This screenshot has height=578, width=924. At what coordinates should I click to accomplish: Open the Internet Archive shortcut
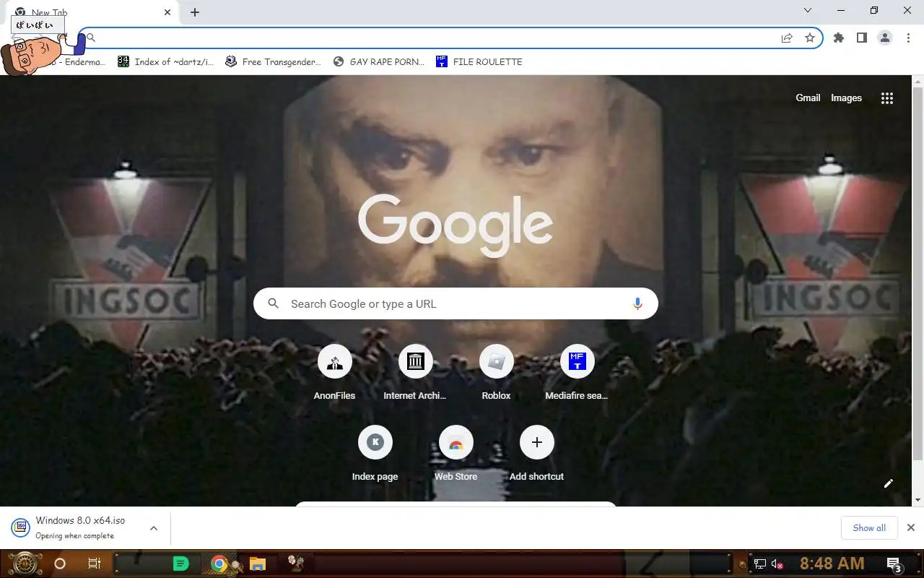coord(415,372)
